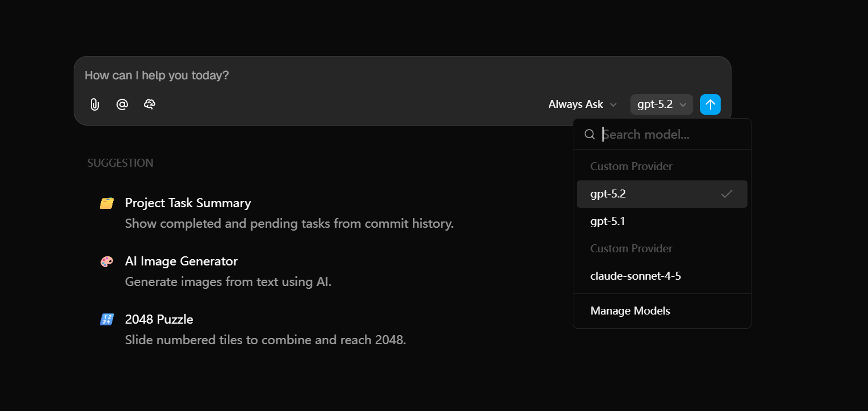Click the @ mention icon
The image size is (868, 411).
pyautogui.click(x=122, y=104)
